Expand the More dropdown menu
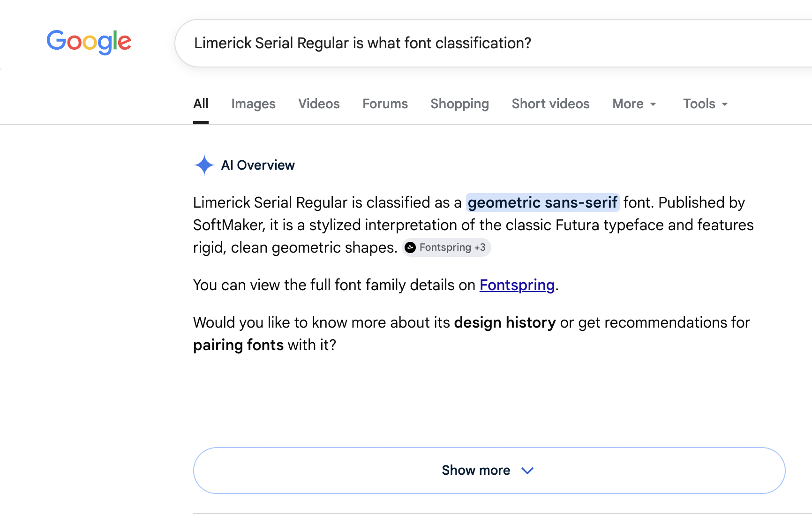 pos(634,104)
